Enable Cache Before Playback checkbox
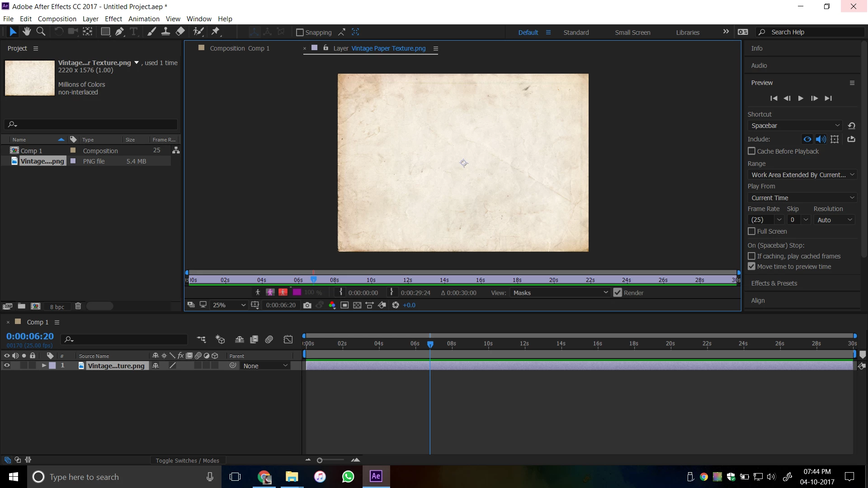 pyautogui.click(x=751, y=151)
